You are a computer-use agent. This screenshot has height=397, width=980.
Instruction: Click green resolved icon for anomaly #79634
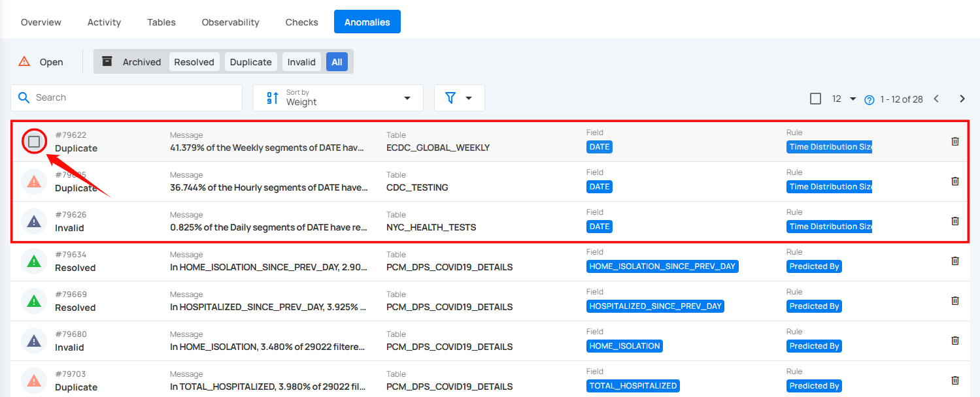34,261
